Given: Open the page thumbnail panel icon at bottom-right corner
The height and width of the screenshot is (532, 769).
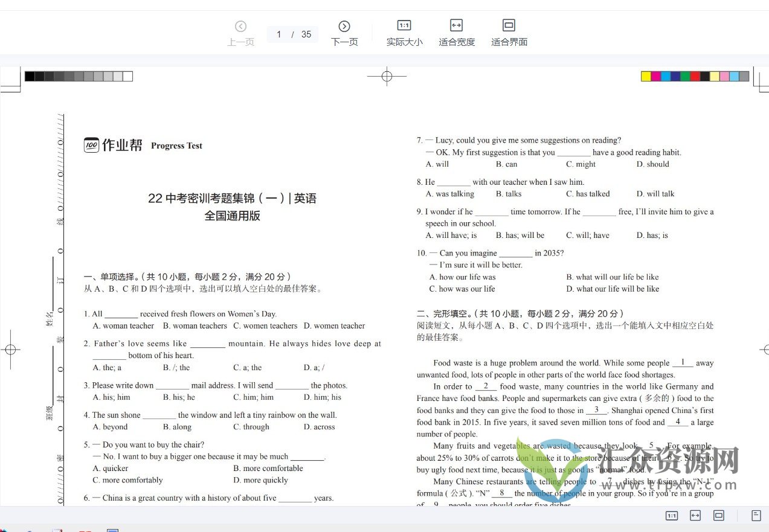Looking at the screenshot, I should pyautogui.click(x=756, y=516).
